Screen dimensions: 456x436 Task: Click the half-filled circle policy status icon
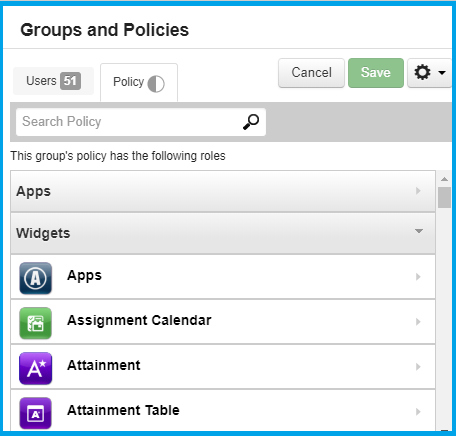coord(156,84)
